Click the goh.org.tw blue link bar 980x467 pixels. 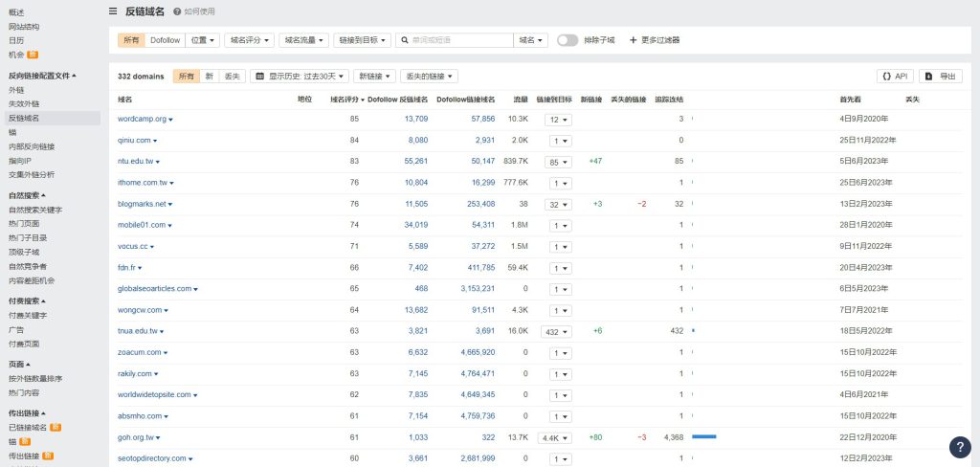point(704,437)
